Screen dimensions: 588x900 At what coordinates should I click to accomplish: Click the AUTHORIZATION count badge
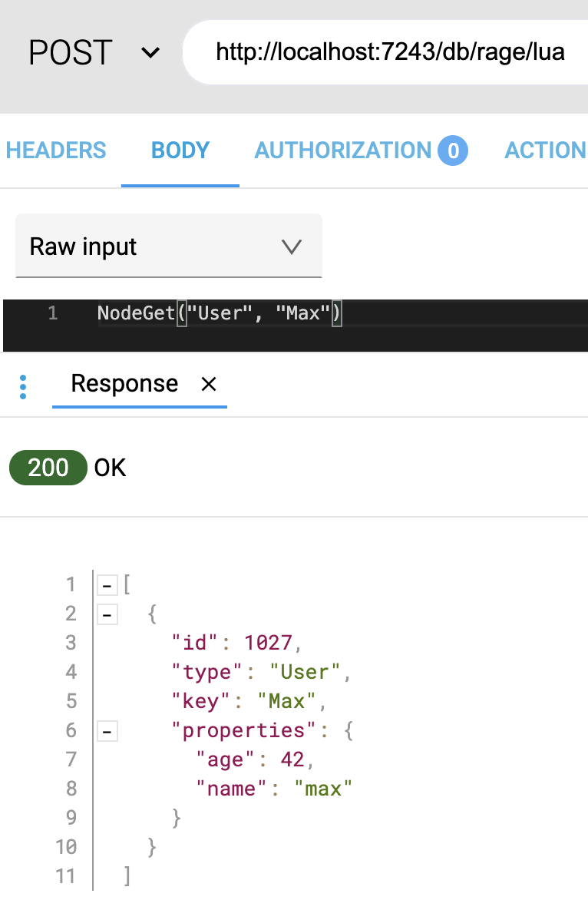[453, 151]
